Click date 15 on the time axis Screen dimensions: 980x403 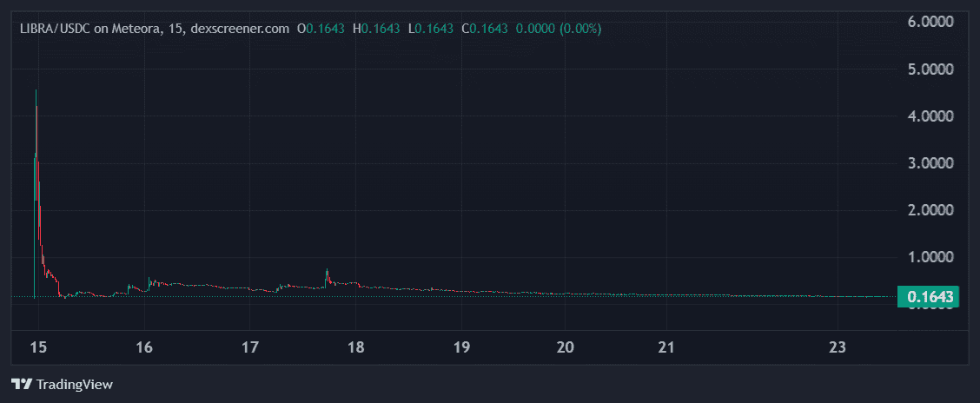[38, 348]
